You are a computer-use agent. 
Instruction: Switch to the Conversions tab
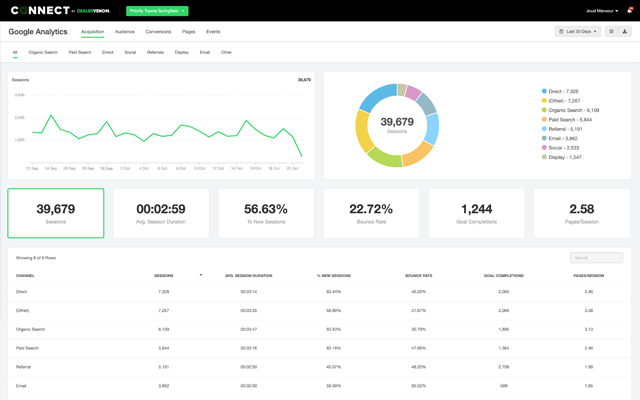[158, 32]
